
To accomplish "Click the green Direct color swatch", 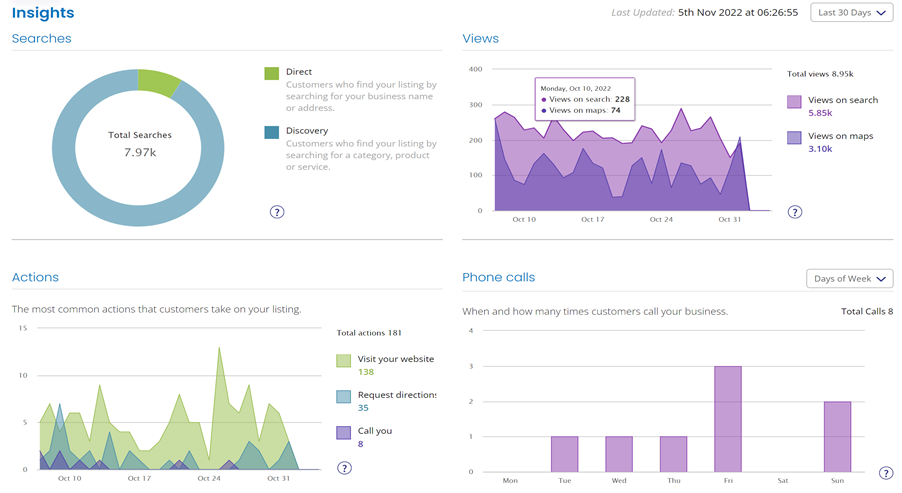I will click(272, 73).
